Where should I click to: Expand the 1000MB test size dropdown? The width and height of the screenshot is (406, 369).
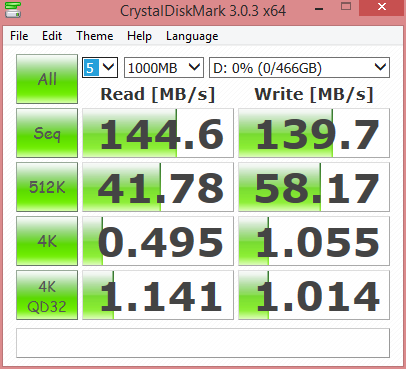[x=164, y=68]
